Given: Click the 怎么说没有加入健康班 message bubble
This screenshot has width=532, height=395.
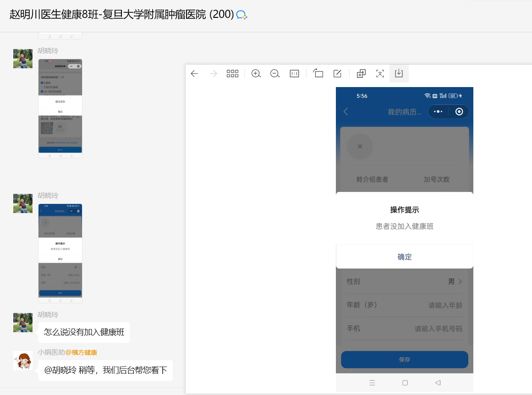Looking at the screenshot, I should (x=84, y=332).
